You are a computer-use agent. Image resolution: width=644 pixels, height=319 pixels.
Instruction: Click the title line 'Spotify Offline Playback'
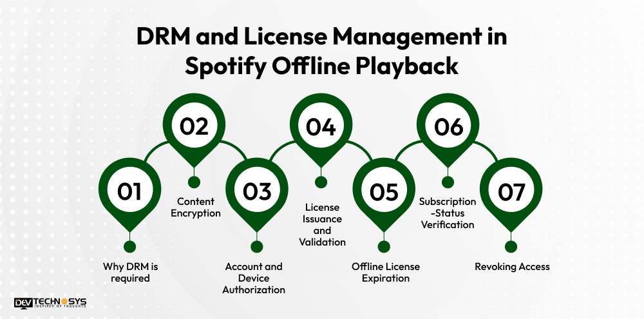coord(321,66)
